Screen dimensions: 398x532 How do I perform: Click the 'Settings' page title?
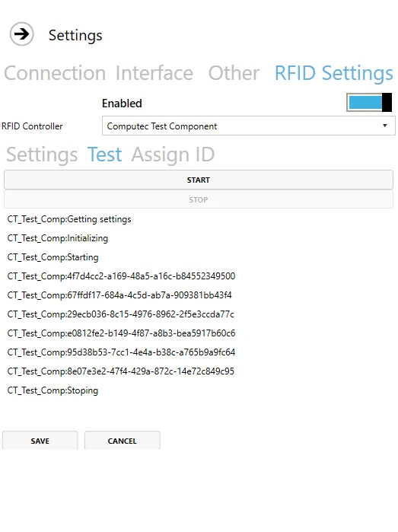75,35
